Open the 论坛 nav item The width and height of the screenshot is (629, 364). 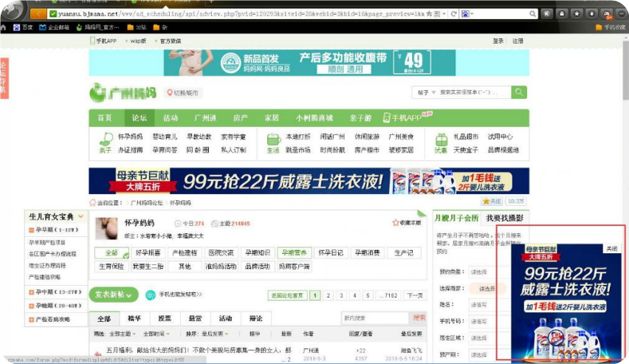[x=140, y=118]
